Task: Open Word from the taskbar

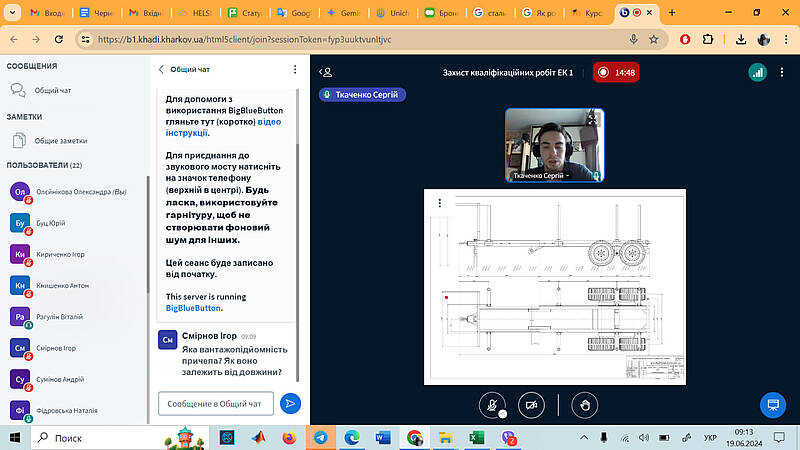Action: 383,438
